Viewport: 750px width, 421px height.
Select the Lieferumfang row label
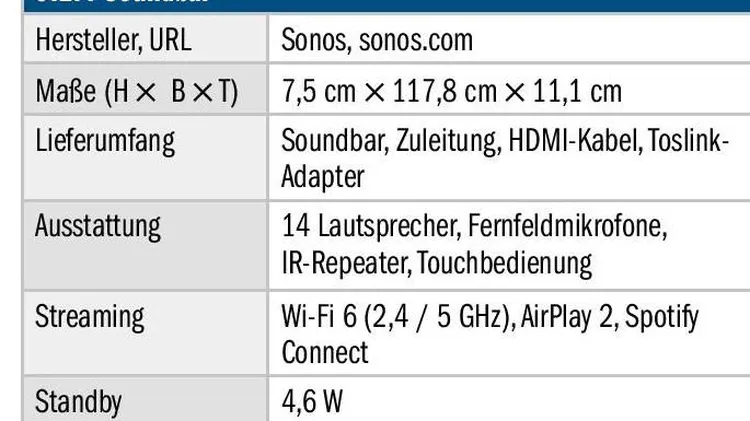(x=104, y=140)
